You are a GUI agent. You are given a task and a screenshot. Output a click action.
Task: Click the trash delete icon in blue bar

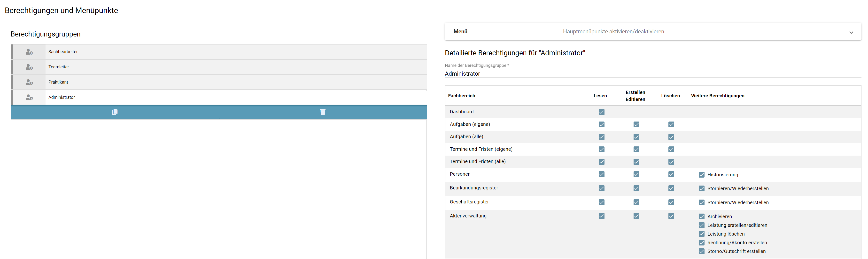coord(323,112)
